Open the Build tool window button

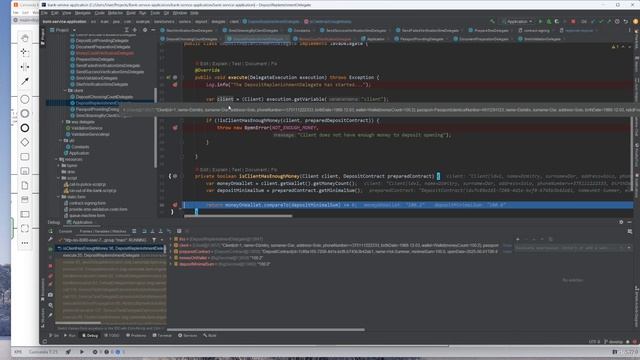pyautogui.click(x=209, y=336)
